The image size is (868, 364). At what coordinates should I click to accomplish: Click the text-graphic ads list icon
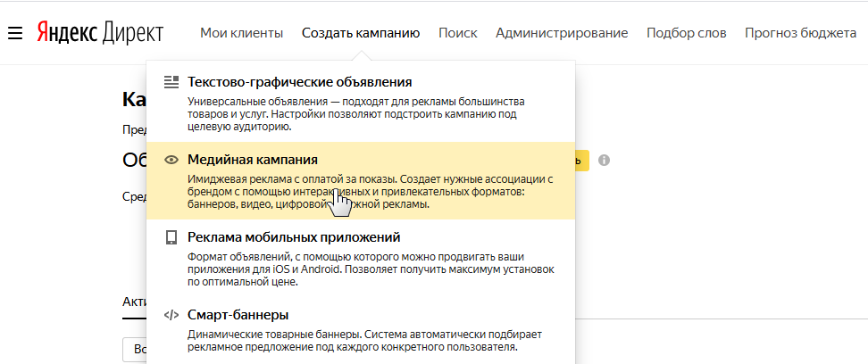point(171,82)
